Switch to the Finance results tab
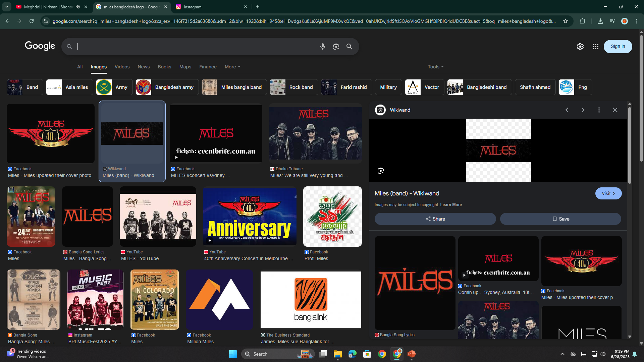 coord(208,67)
